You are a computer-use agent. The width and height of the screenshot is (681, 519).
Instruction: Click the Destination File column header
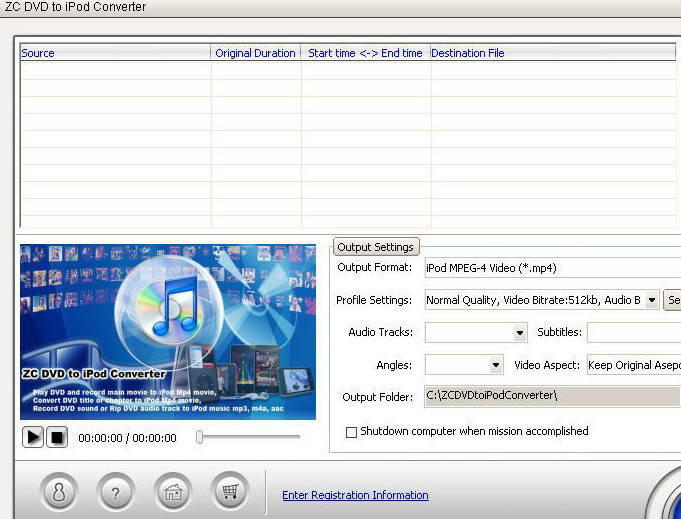point(552,53)
